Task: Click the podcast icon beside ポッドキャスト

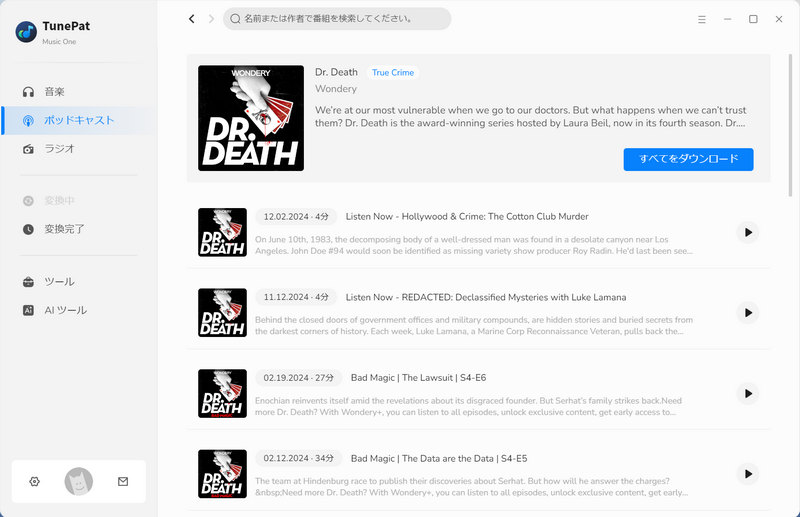Action: [x=29, y=120]
